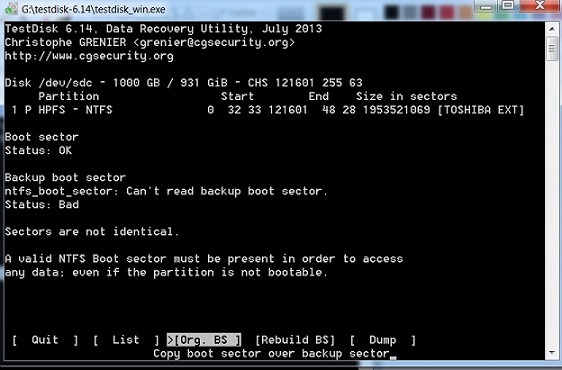
Task: Click the window title G:\testdisk-6.14\testdisk_win.exe
Action: pyautogui.click(x=94, y=9)
